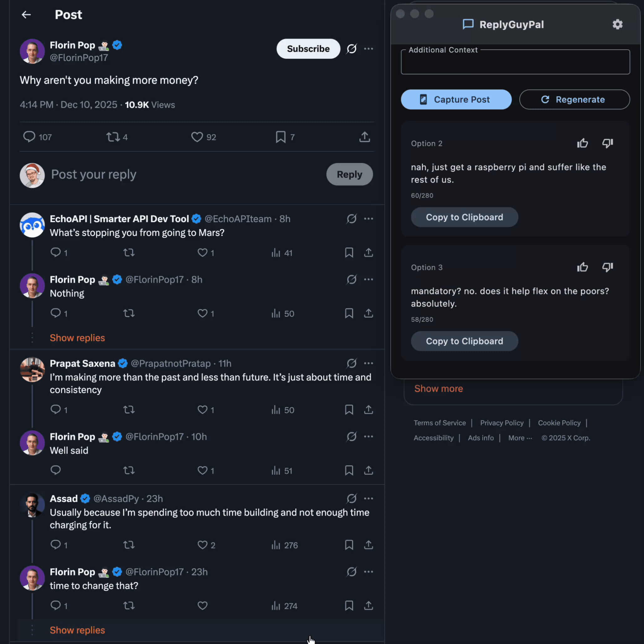Expand Show replies under time to change that

77,630
